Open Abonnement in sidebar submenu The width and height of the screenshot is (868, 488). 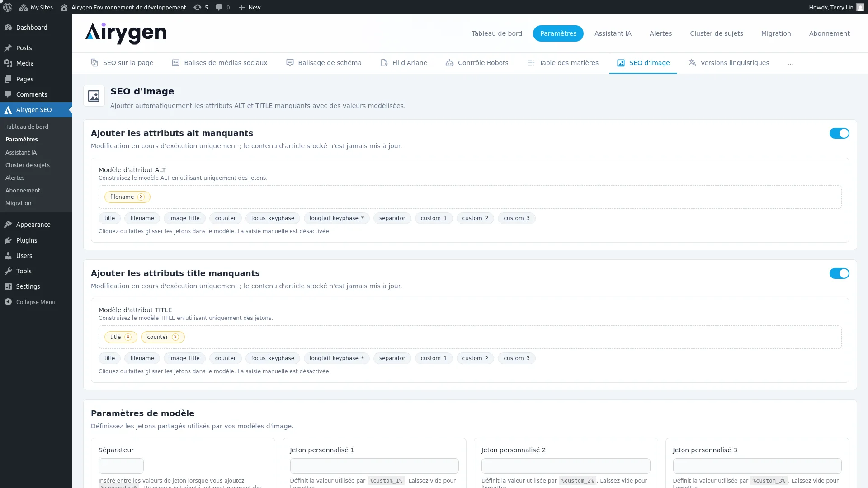[23, 191]
